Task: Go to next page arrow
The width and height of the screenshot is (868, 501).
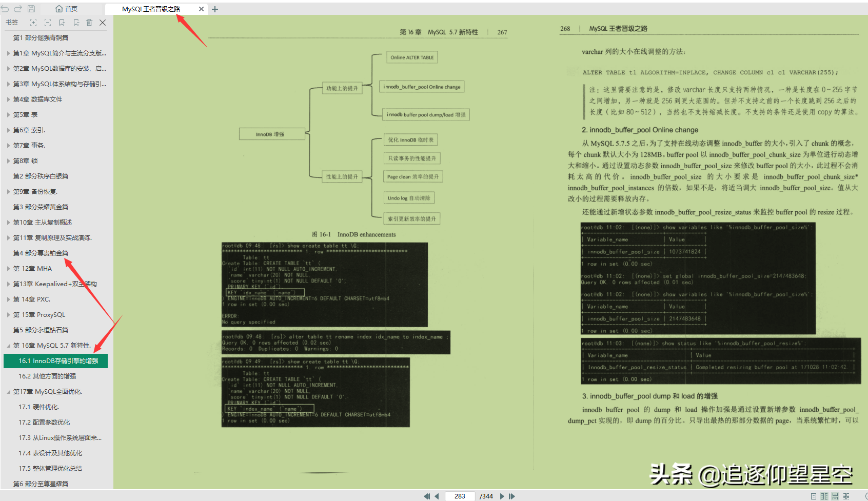Action: pyautogui.click(x=502, y=496)
